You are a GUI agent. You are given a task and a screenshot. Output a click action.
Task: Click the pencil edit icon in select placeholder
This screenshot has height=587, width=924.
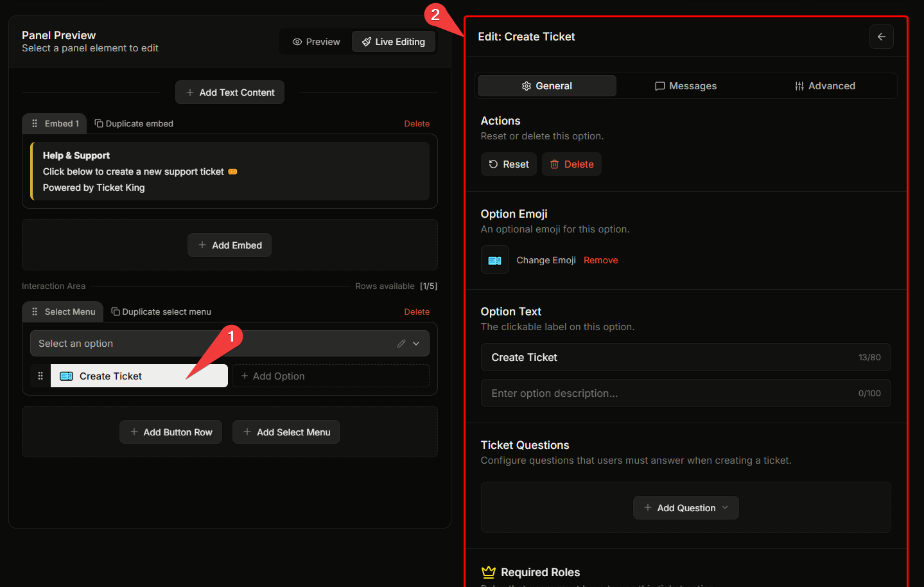click(x=401, y=344)
